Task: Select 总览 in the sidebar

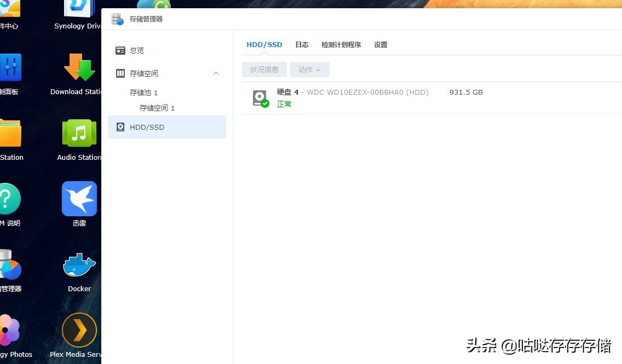Action: click(136, 50)
